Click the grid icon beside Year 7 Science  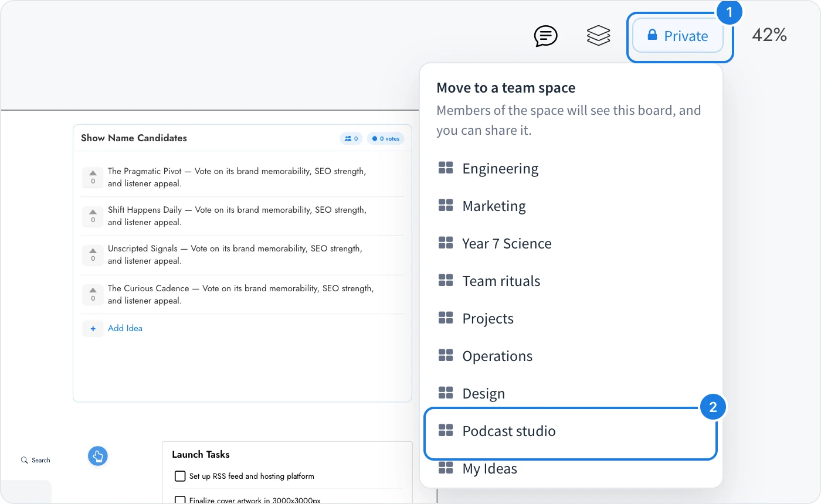446,243
